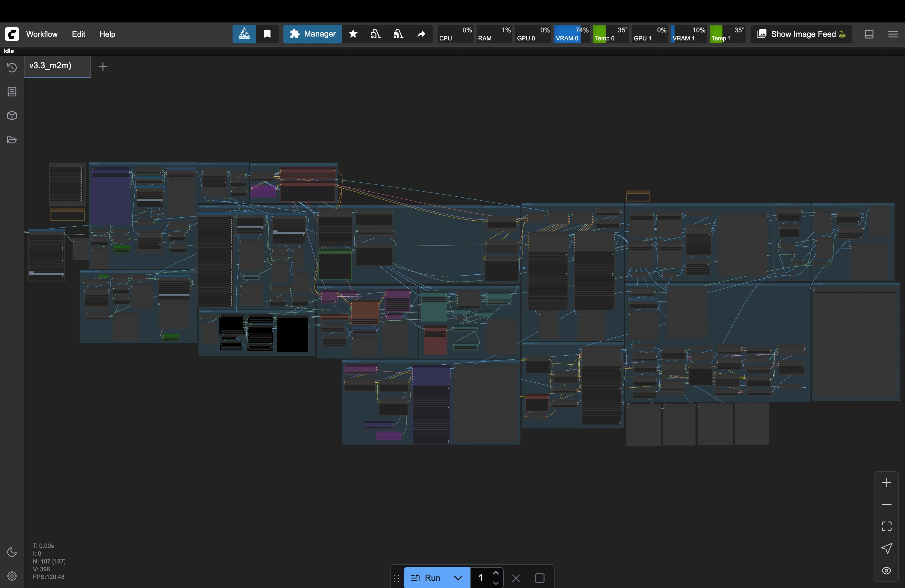Expand the Run button dropdown arrow
The height and width of the screenshot is (588, 905).
click(458, 578)
